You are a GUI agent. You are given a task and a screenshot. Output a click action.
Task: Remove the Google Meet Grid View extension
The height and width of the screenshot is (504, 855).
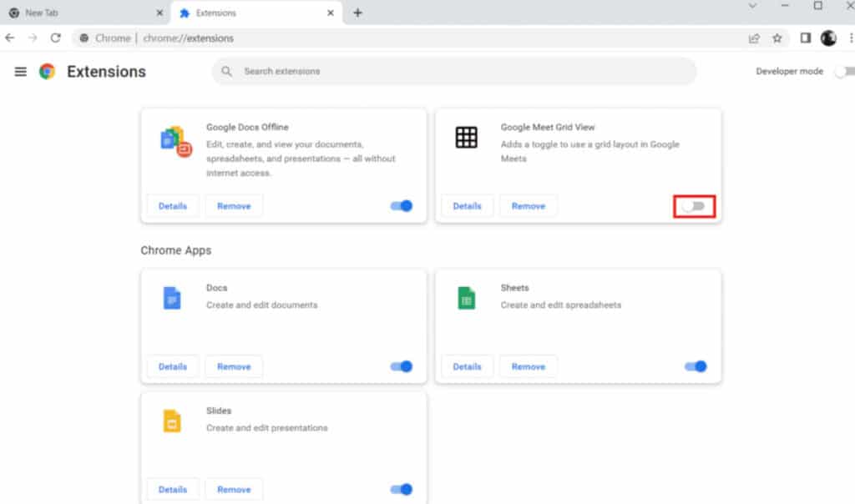528,206
